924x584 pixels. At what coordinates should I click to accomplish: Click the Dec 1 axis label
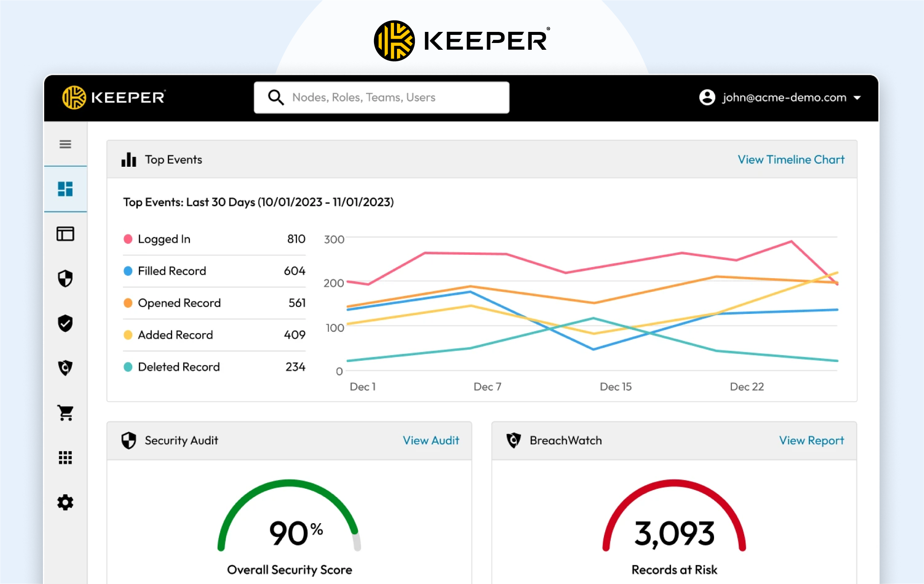tap(363, 387)
